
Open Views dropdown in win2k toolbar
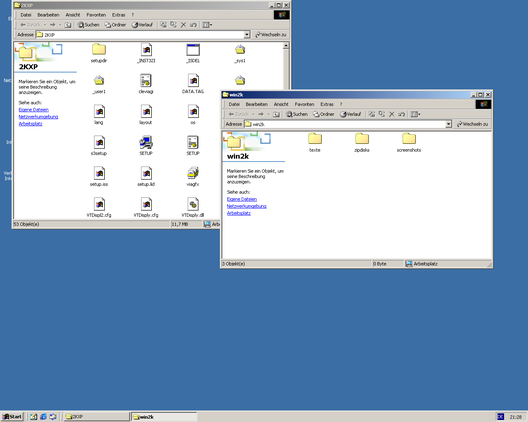(x=416, y=114)
